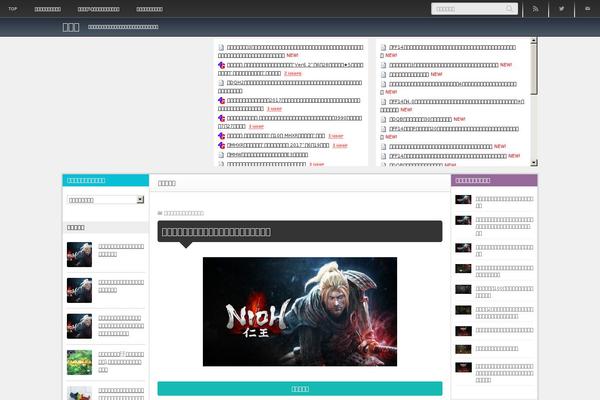Screen dimensions: 600x400
Task: Click the purple icon beside the 'Ver6.2' feed entry
Action: (222, 65)
